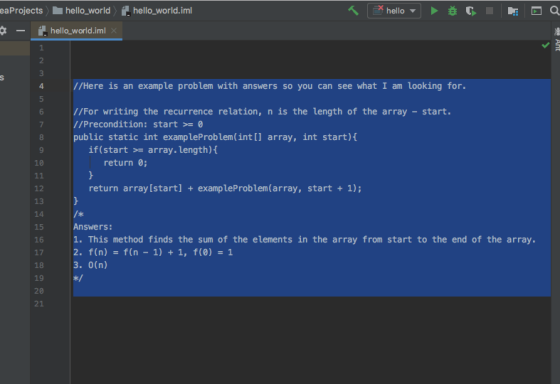Click the '2. f(n) = f(n - 1) + 1' line
Screen dimensions: 560x384
click(153, 253)
